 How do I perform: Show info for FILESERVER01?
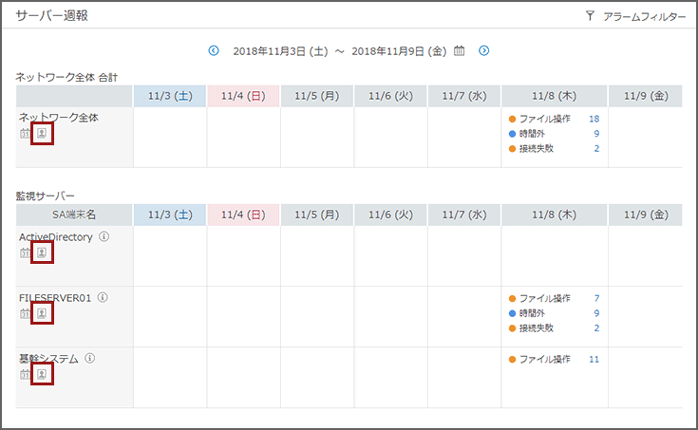pyautogui.click(x=102, y=298)
